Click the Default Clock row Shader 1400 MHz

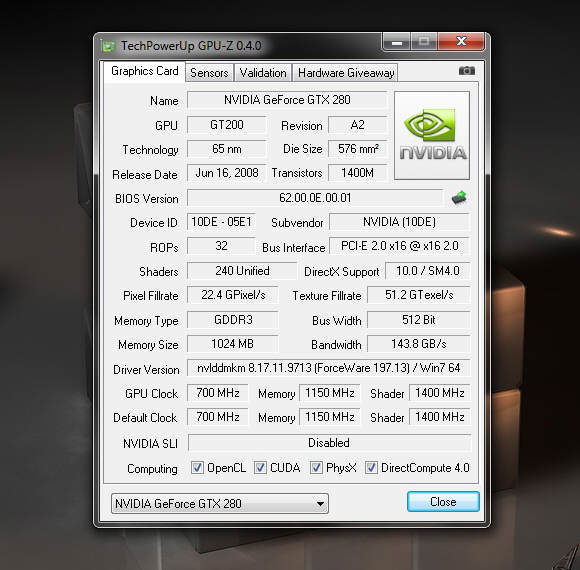[440, 417]
